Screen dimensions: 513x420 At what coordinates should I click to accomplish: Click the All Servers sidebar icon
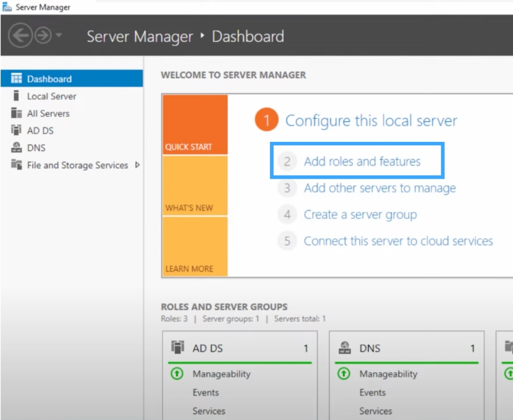[x=17, y=113]
